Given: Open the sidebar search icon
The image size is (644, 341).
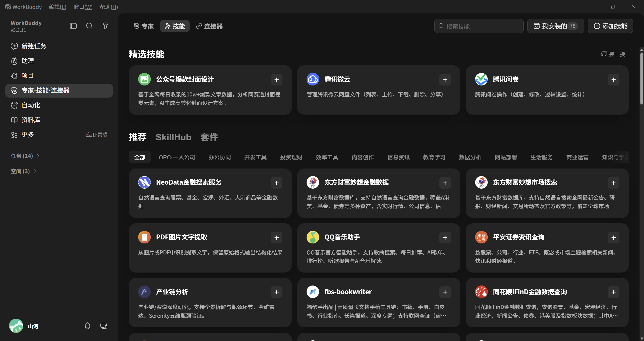Looking at the screenshot, I should click(89, 26).
